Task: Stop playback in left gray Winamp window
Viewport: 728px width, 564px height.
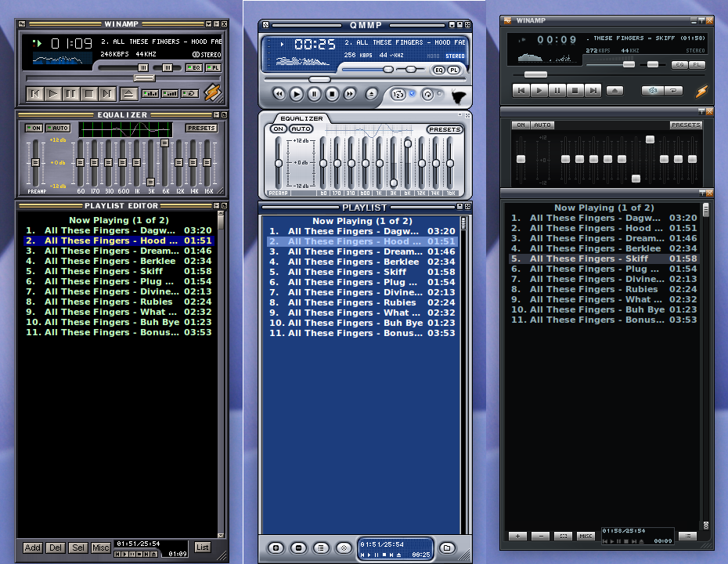Action: [88, 94]
